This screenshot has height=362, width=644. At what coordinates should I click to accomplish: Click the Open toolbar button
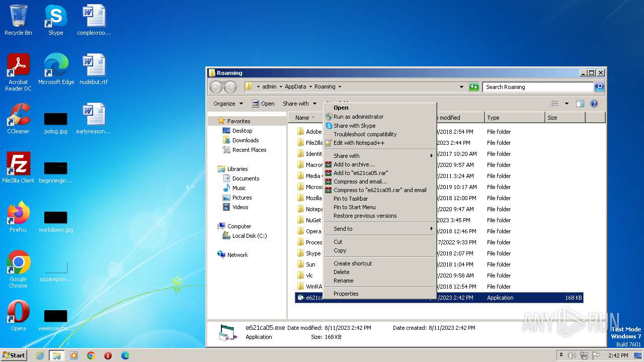click(x=263, y=104)
